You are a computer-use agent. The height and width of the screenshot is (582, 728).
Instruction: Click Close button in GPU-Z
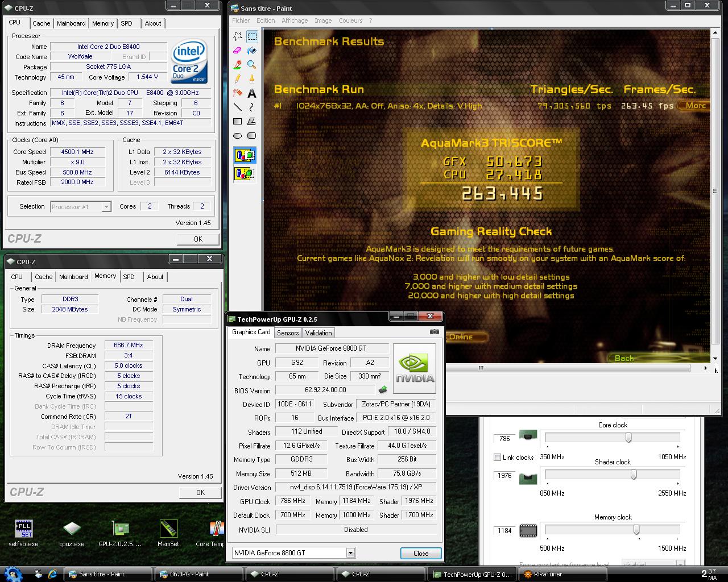[421, 554]
